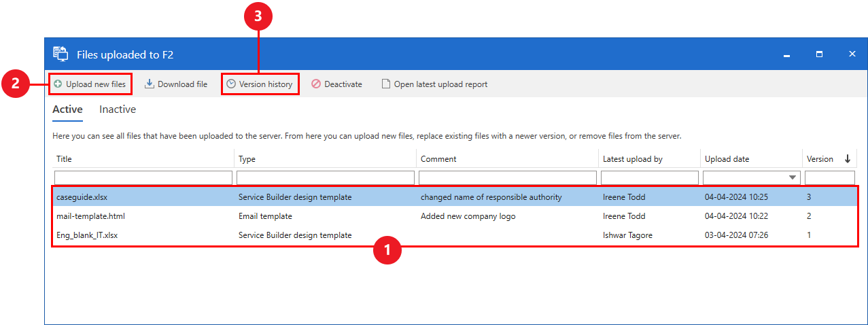The height and width of the screenshot is (325, 868).
Task: Click the Latest upload by filter field
Action: pyautogui.click(x=649, y=178)
